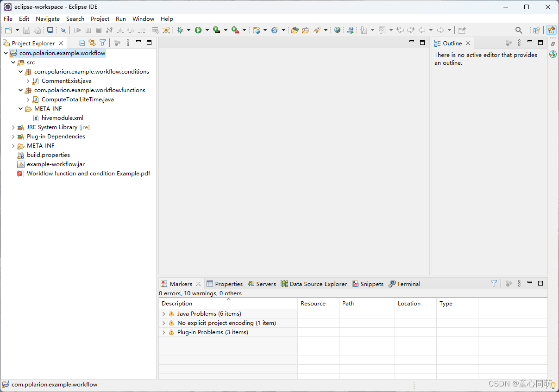The height and width of the screenshot is (392, 559).
Task: Collapse the src folder
Action: 13,62
